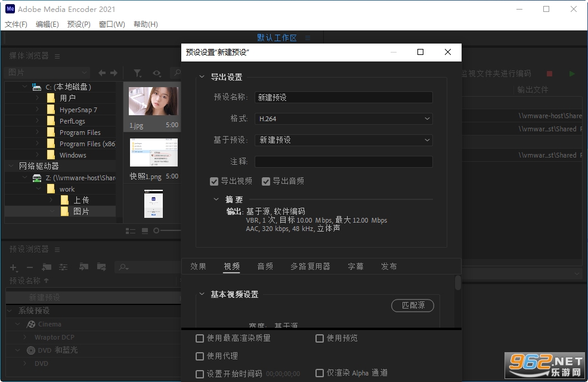This screenshot has height=382, width=588.
Task: Click the eye view-options icon in Media Browser
Action: pos(157,73)
